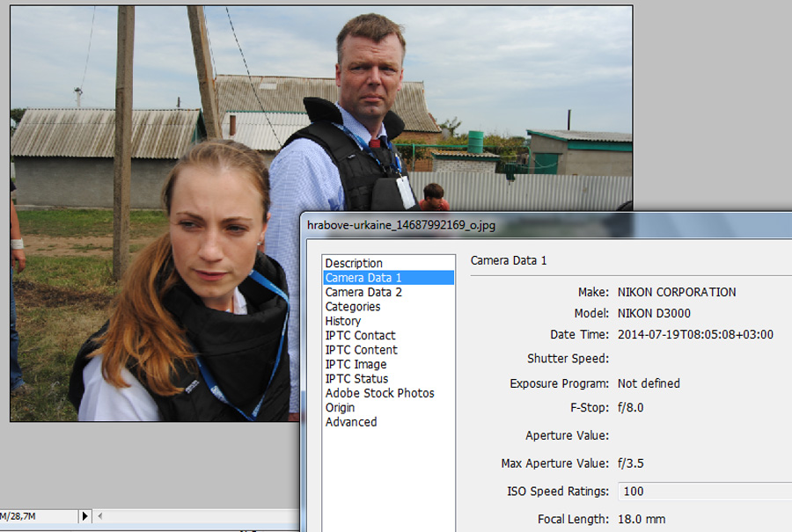Click the dialog title hrabove-urkaine_14687992169_o.jpg
792x532 pixels.
(x=401, y=225)
